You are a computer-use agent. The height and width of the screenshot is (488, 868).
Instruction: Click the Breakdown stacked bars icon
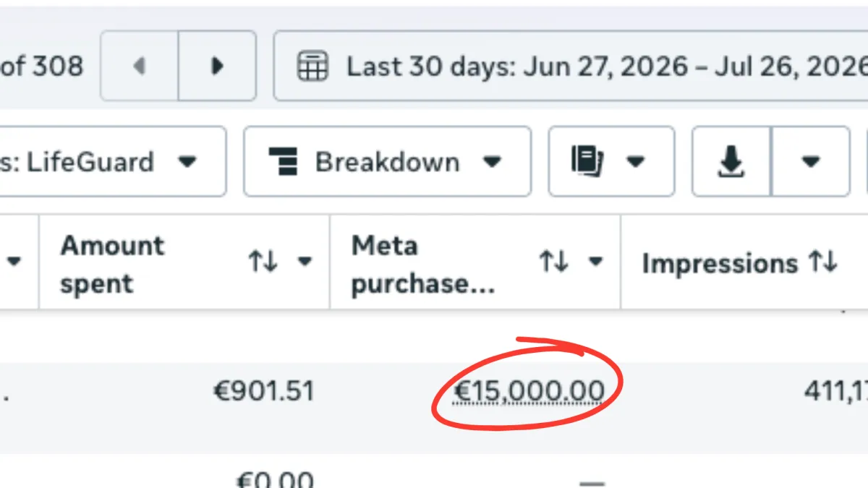[283, 161]
